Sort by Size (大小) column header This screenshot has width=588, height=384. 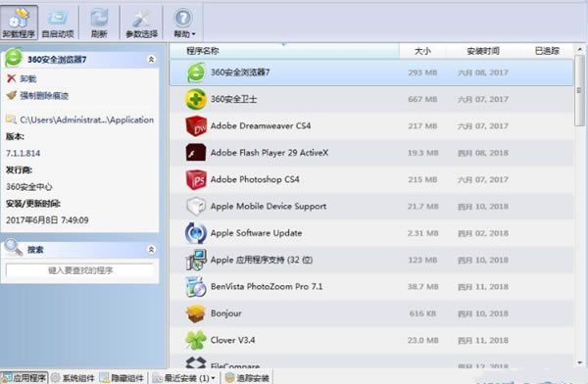point(422,51)
